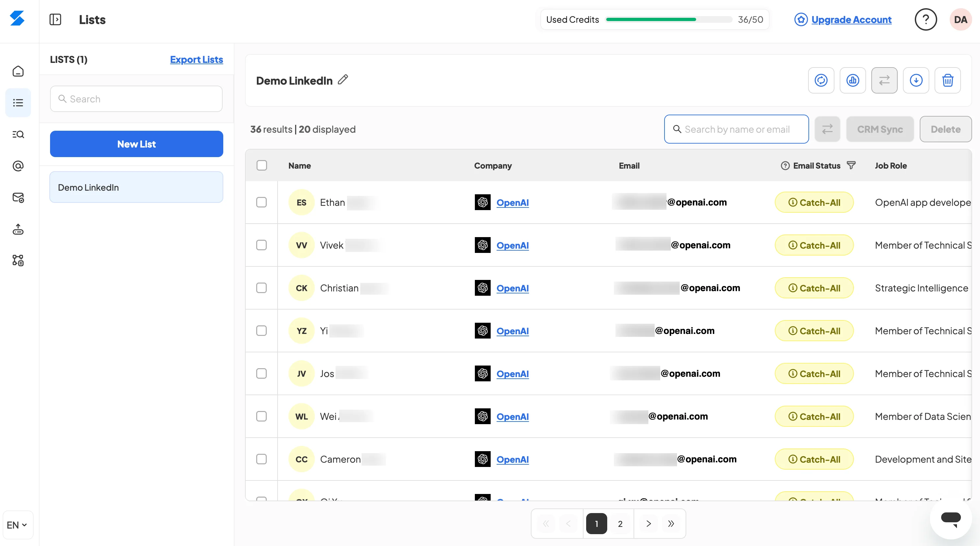Check the box for Ethan's row
Screen dimensions: 980x546
click(261, 202)
